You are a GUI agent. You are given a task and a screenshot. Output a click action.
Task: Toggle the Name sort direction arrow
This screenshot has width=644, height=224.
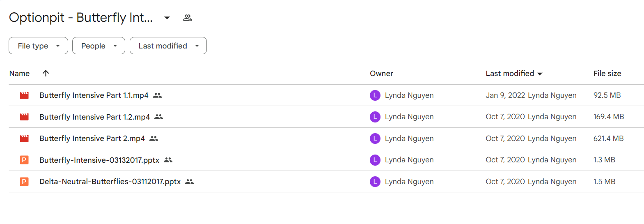(x=46, y=73)
